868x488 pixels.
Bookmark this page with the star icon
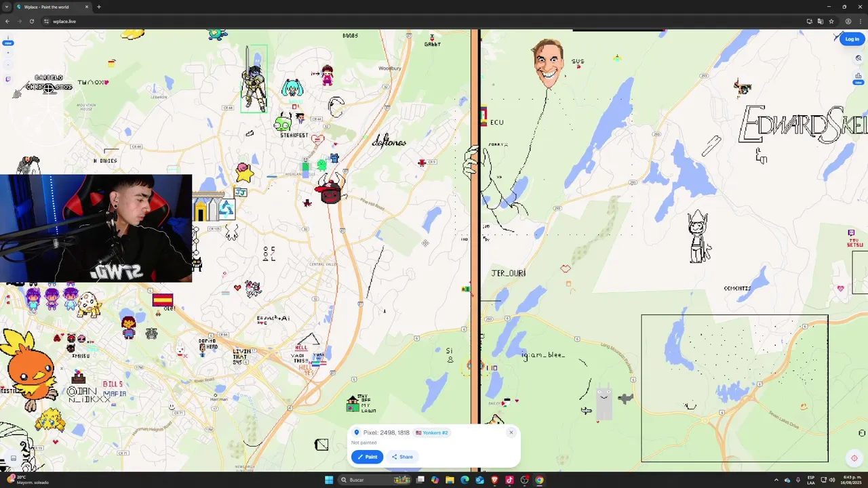point(831,21)
